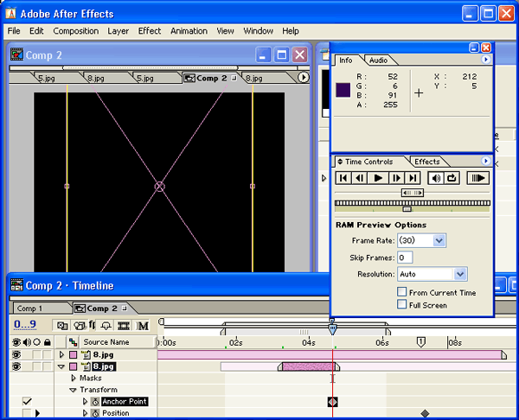Click the time slider handle in Time Controls
519x420 pixels.
tap(407, 209)
